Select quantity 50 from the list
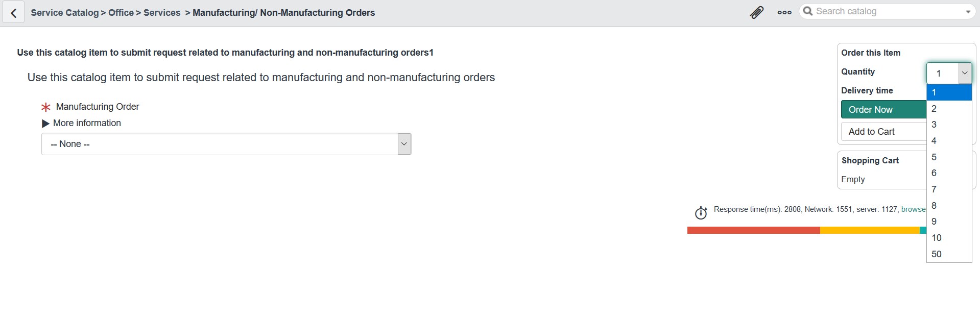The width and height of the screenshot is (980, 317). [949, 254]
